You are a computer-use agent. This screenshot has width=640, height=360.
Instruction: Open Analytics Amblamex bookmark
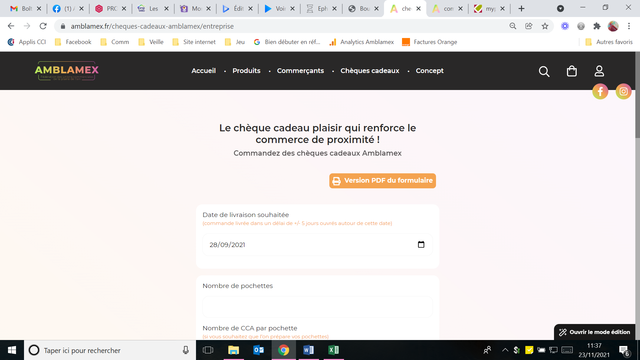[362, 42]
